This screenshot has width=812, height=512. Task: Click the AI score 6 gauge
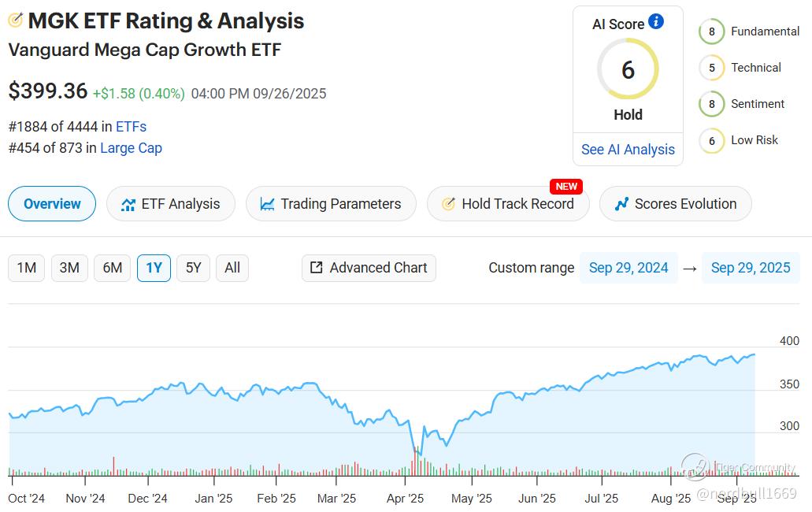[628, 70]
